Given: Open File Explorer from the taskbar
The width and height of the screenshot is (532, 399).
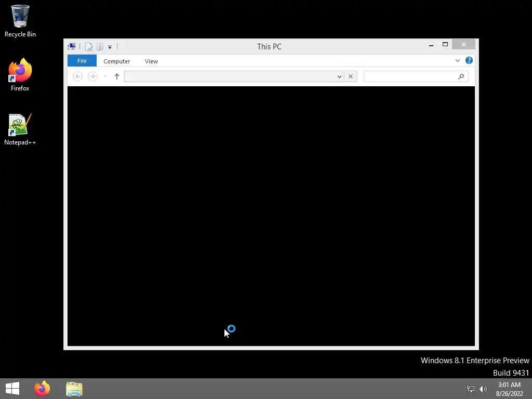Looking at the screenshot, I should 74,389.
